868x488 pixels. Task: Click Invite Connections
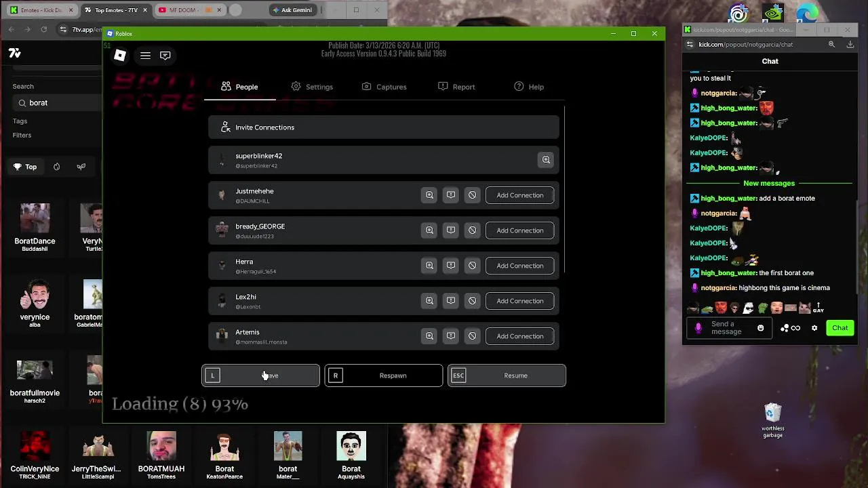point(384,127)
